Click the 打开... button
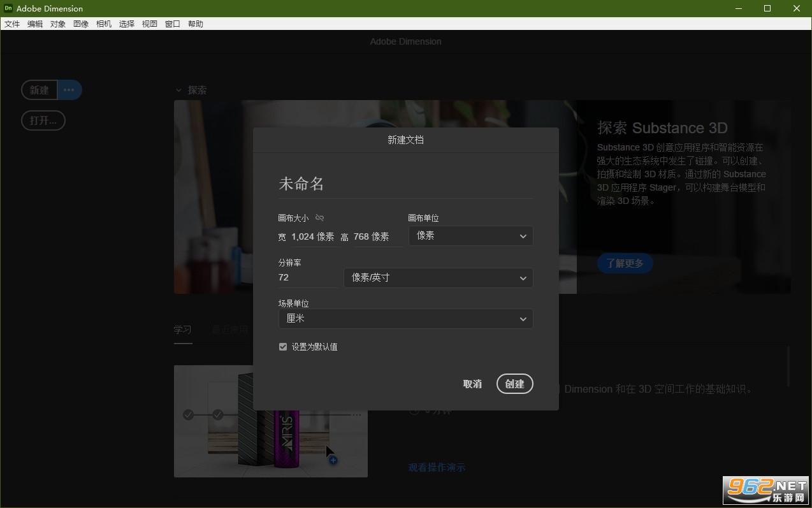Image resolution: width=812 pixels, height=508 pixels. (43, 120)
